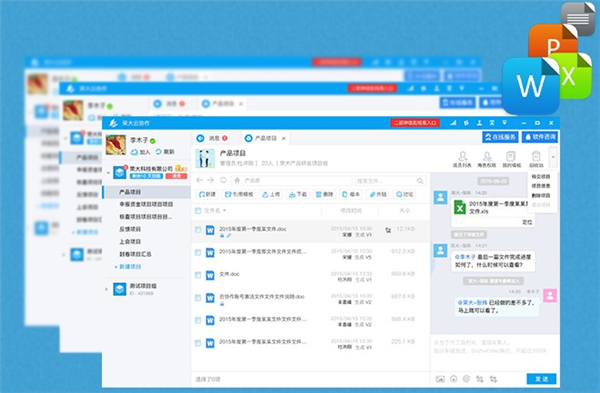Viewport: 600px width, 393px height.
Task: Click the 软件咨询 software consulting button
Action: 540,137
